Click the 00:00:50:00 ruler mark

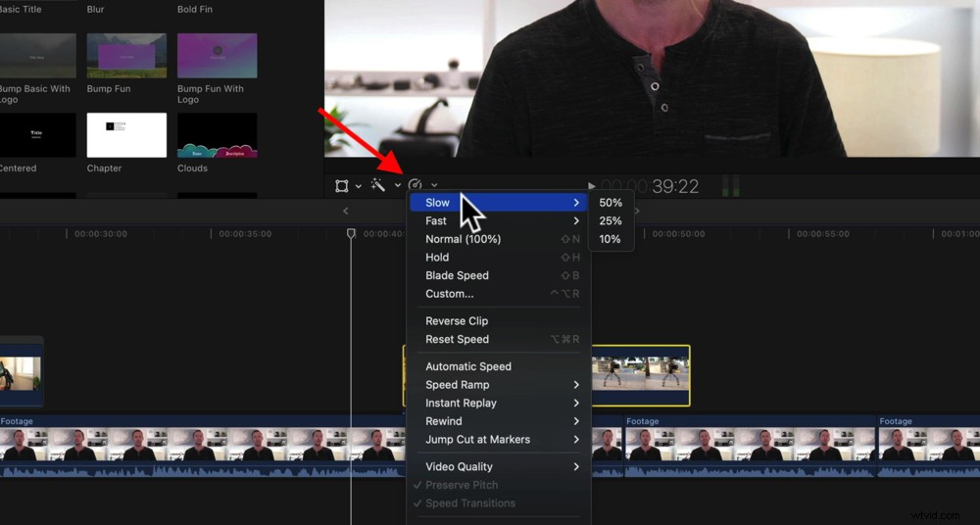(x=678, y=234)
